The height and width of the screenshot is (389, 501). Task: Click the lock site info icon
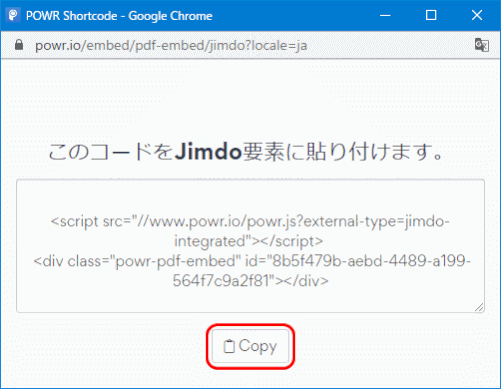[19, 45]
